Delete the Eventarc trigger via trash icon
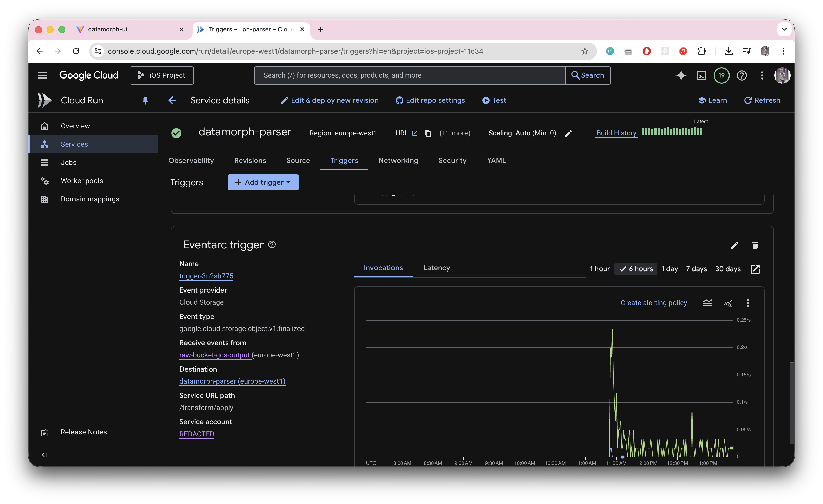Viewport: 823px width, 504px height. [755, 245]
